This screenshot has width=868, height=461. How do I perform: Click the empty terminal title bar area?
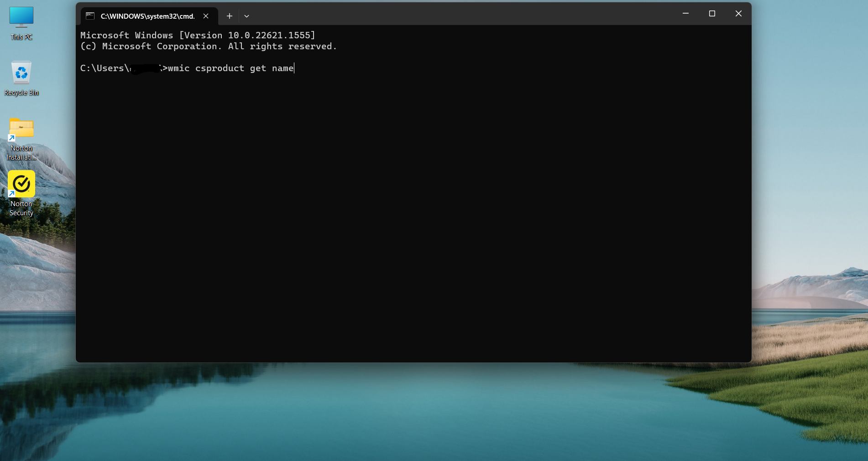point(456,14)
